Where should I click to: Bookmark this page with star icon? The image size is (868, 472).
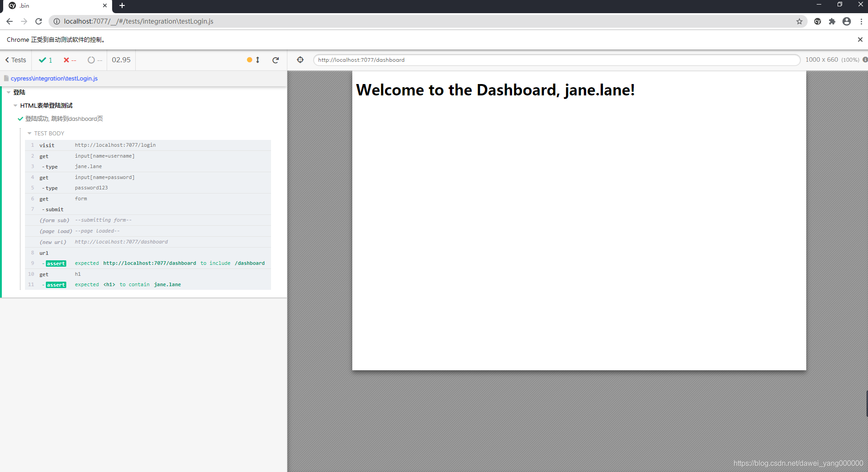coord(799,21)
